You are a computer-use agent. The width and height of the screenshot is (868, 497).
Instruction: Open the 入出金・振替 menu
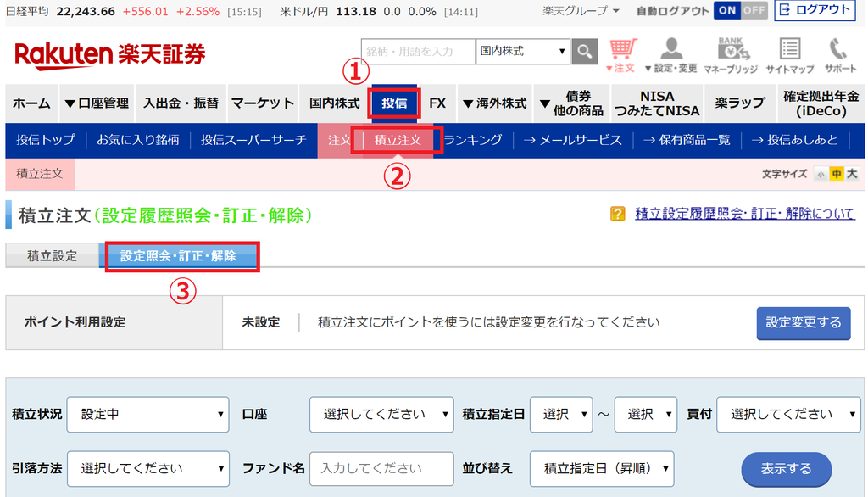pyautogui.click(x=181, y=103)
